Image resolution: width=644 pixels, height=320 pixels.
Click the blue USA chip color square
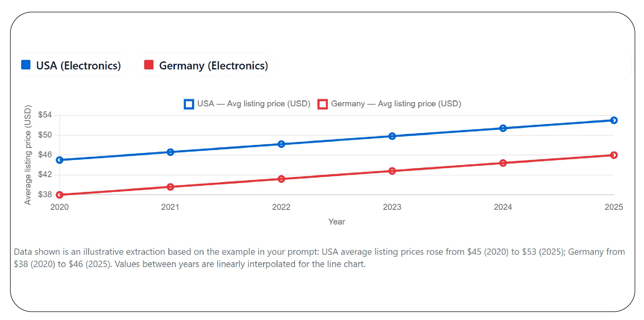click(26, 65)
